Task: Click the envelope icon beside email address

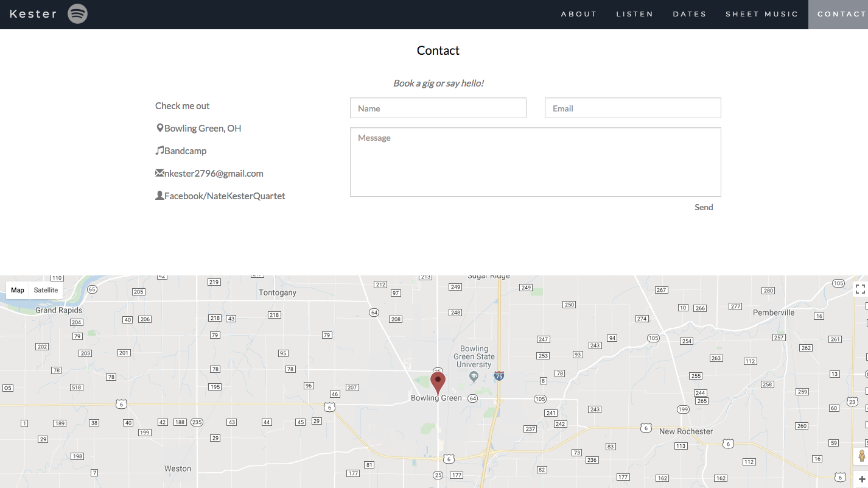Action: point(159,173)
